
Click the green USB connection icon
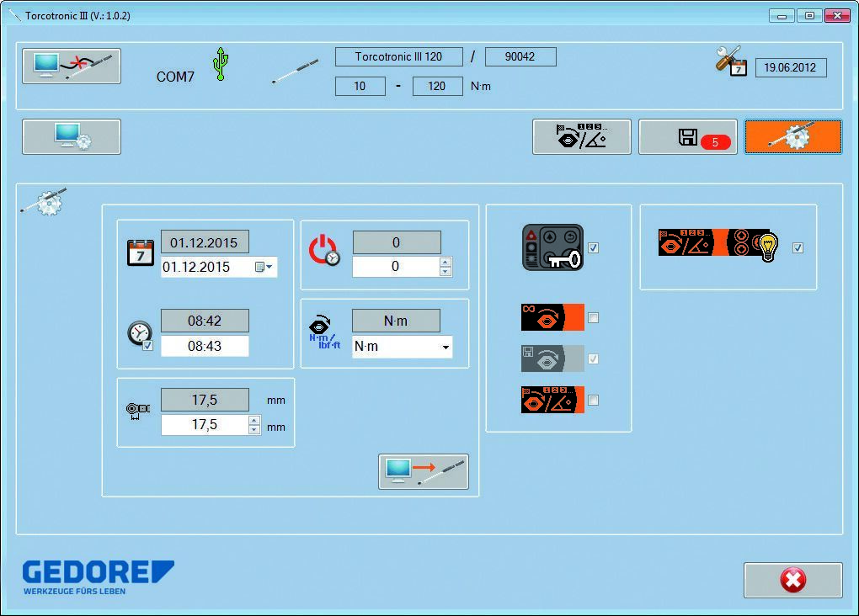(x=221, y=64)
